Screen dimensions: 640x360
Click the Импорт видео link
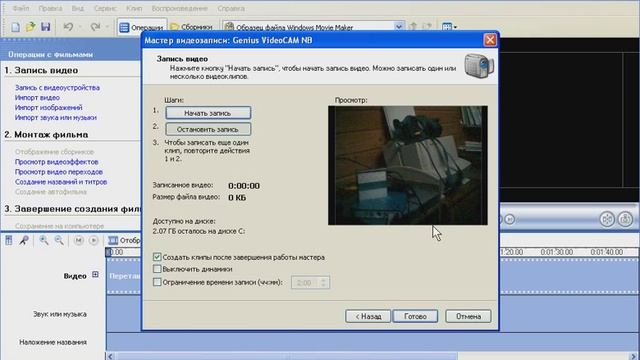pyautogui.click(x=37, y=98)
